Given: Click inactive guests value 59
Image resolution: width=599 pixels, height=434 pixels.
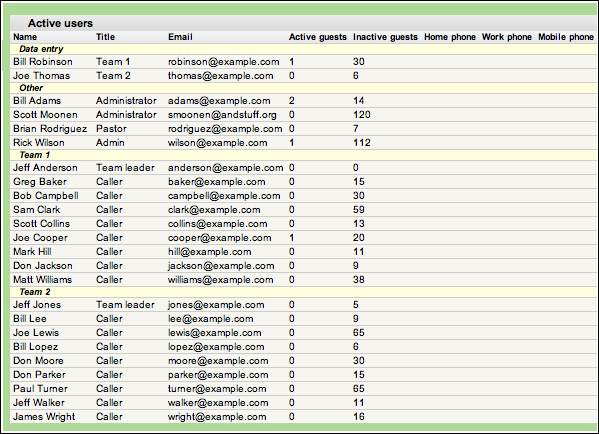Looking at the screenshot, I should [x=359, y=210].
